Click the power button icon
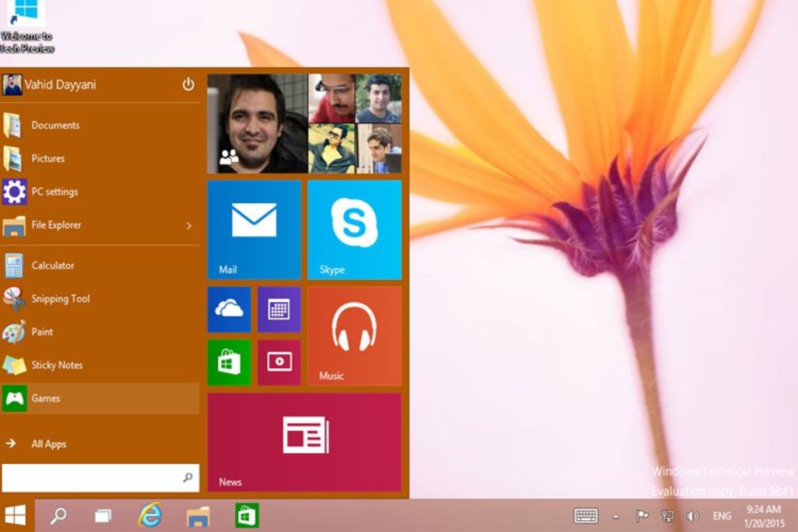Viewport: 798px width, 532px height. point(188,84)
